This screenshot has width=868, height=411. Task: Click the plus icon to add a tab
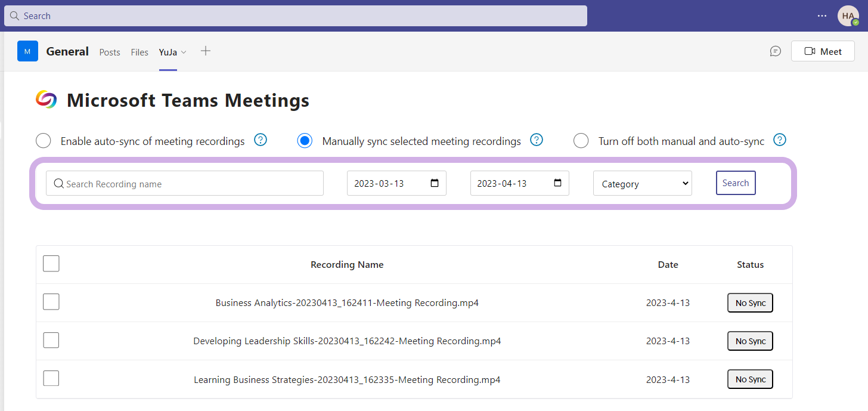click(x=206, y=51)
